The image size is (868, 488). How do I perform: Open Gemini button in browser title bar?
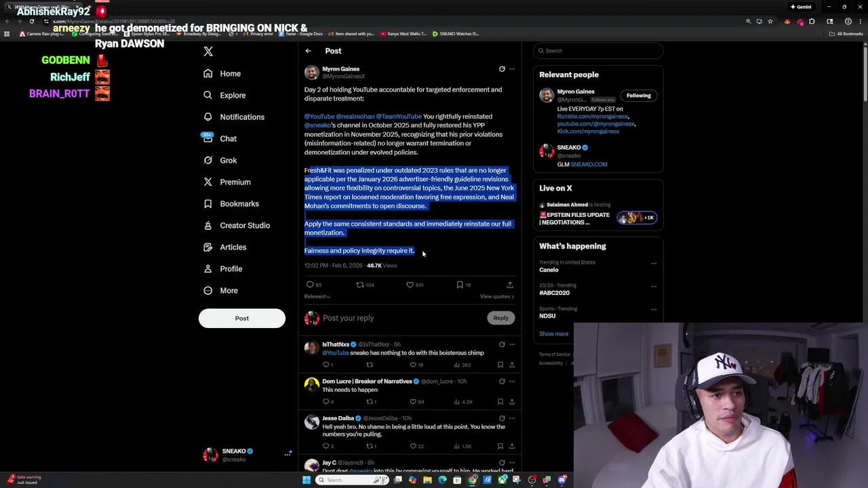pos(801,7)
